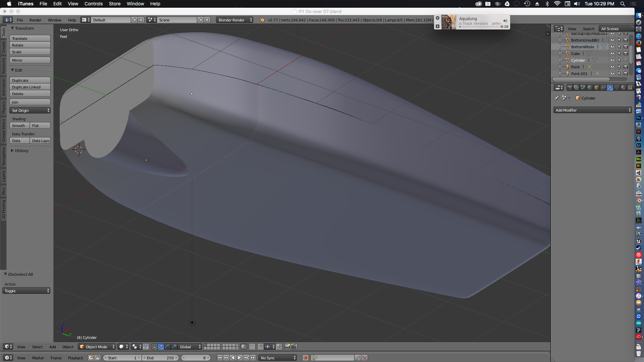
Task: Toggle renderability camera for BottomUnsubBU
Action: (x=626, y=40)
